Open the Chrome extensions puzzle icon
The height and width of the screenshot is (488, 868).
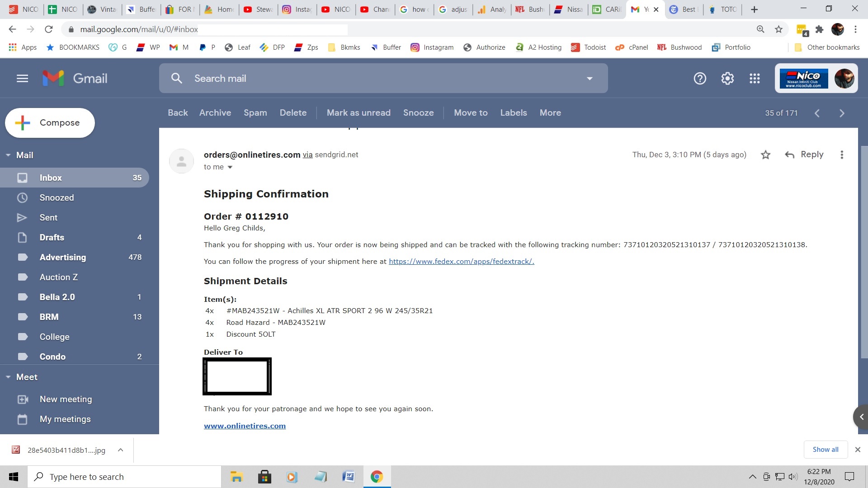pyautogui.click(x=819, y=29)
